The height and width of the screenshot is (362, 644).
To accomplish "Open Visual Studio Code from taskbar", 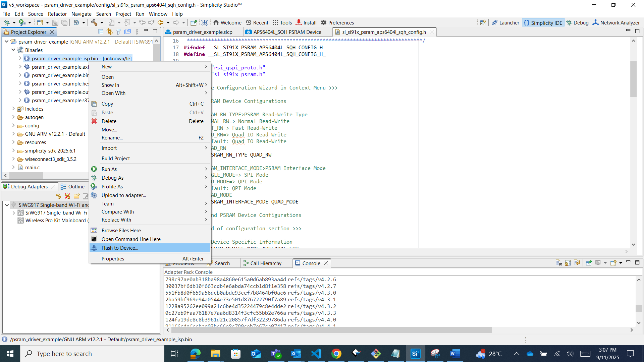I will (x=316, y=354).
